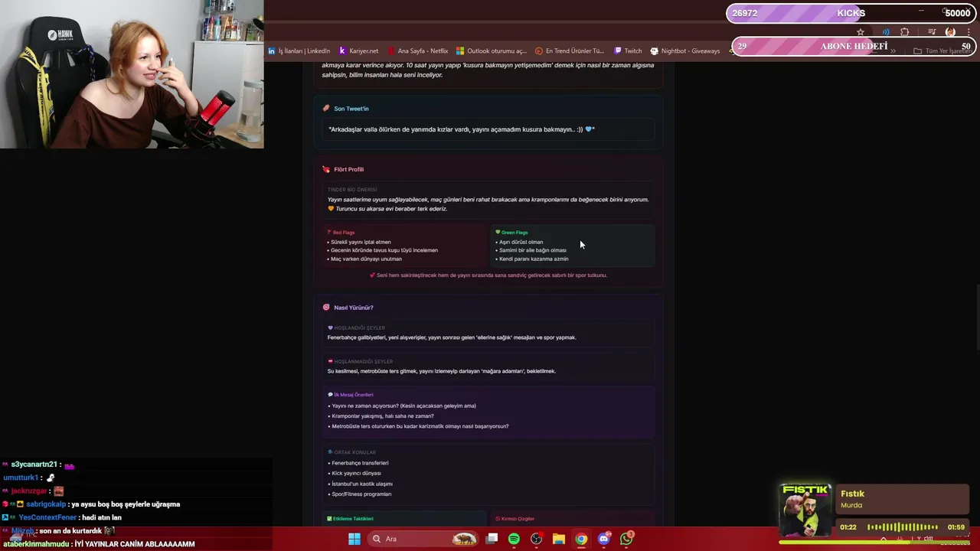Click the song title 'Fıstık'
This screenshot has width=980, height=551.
[x=852, y=494]
